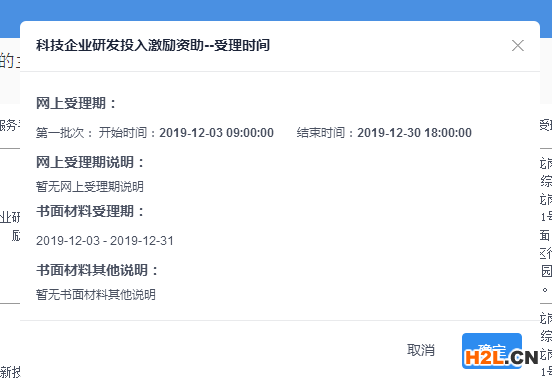This screenshot has height=380, width=552.
Task: Click the 书面材料受理期 heading
Action: tap(90, 211)
